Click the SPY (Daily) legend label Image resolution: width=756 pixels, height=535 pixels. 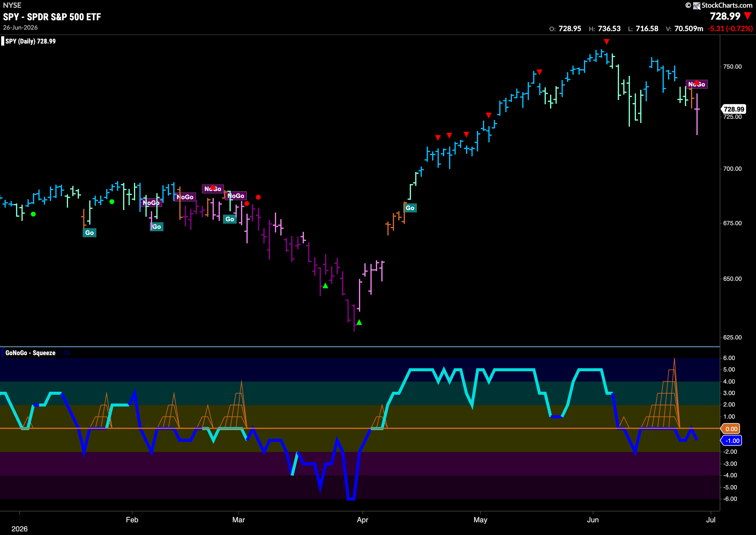point(30,41)
